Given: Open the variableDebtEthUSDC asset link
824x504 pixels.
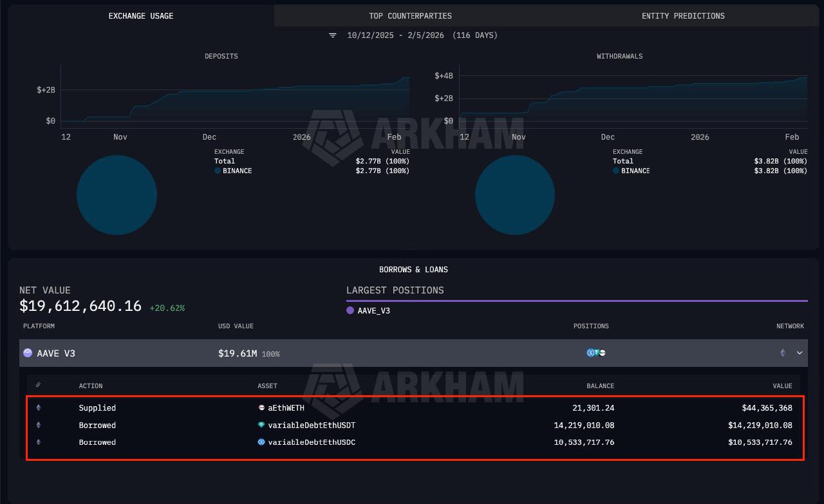Looking at the screenshot, I should (312, 443).
